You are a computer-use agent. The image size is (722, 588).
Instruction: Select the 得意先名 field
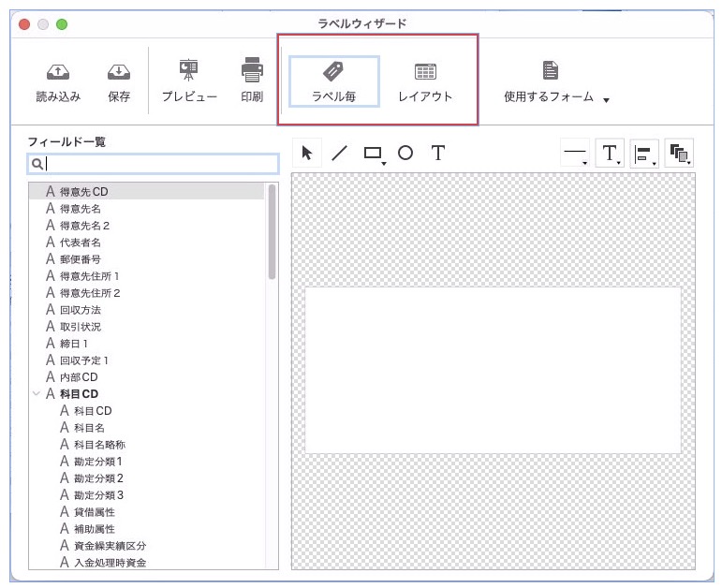point(81,209)
